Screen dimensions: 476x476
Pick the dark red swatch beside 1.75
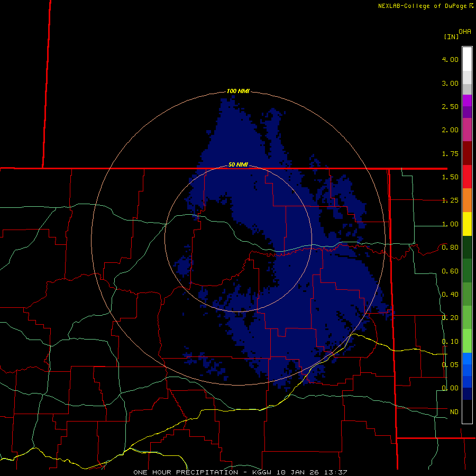coord(467,153)
